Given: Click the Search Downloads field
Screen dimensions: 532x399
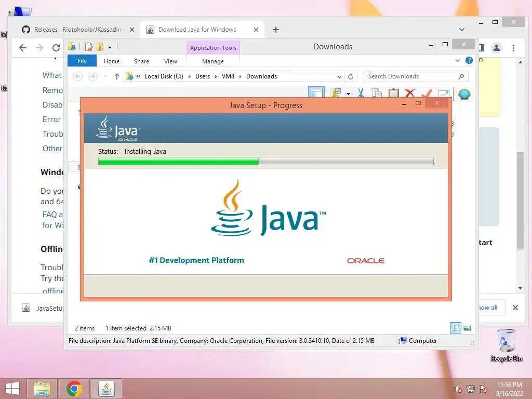Looking at the screenshot, I should coord(416,76).
